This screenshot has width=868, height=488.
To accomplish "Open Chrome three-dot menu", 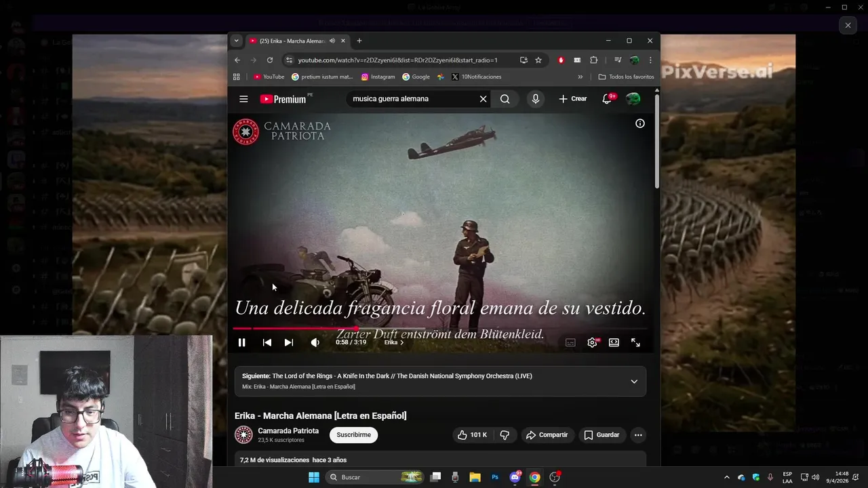I will (x=650, y=60).
